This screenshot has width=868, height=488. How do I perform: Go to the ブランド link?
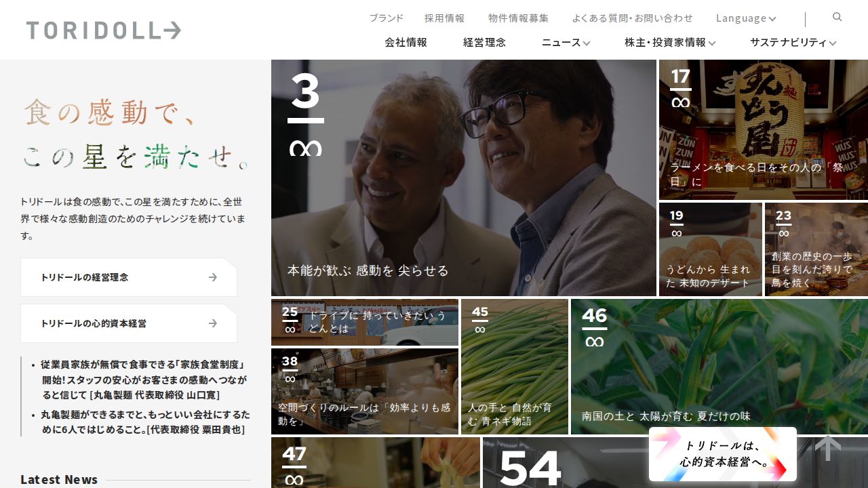click(387, 18)
